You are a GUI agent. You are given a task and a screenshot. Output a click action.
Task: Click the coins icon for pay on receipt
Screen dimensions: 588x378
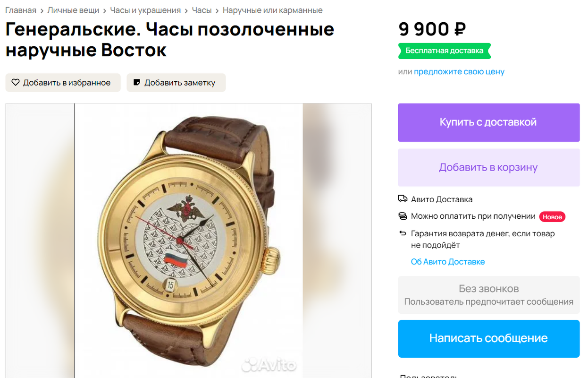tap(403, 216)
